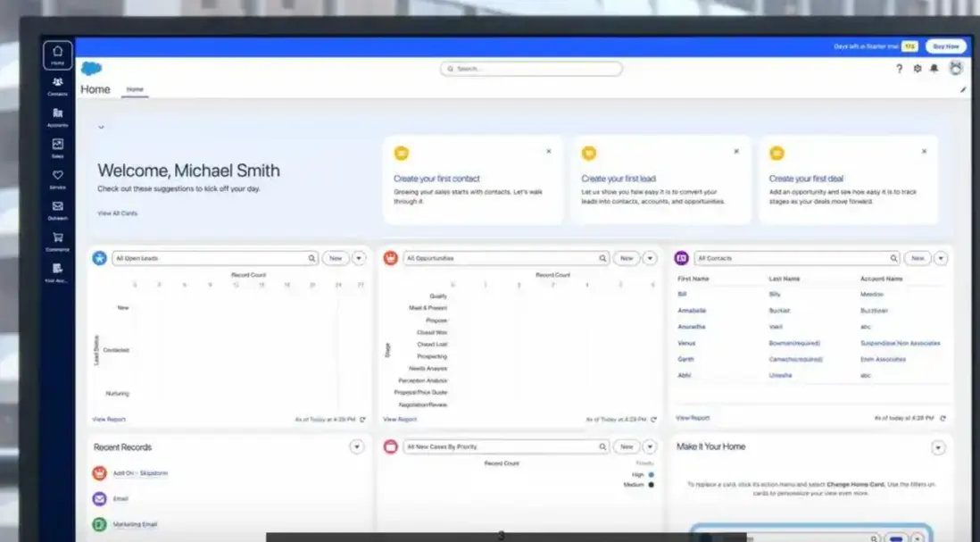
Task: Collapse the welcome section chevron
Action: pos(101,127)
